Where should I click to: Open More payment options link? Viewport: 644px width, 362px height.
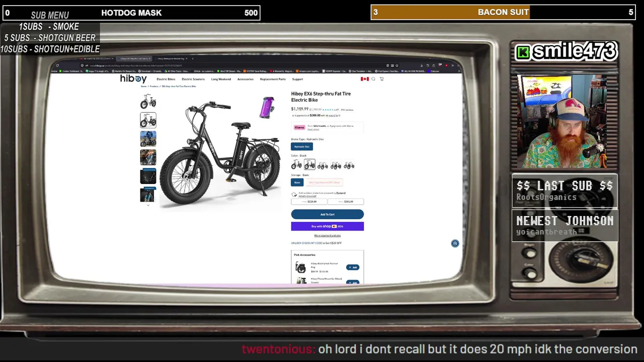(x=328, y=236)
